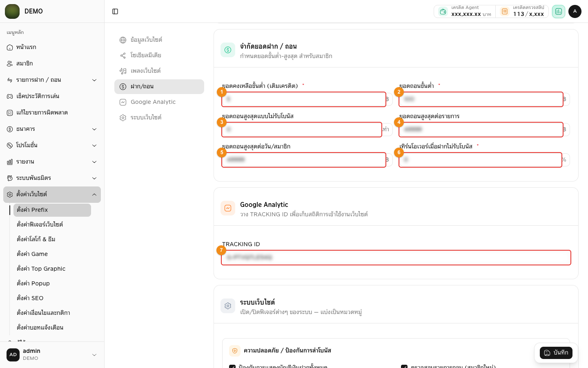Expand the ธนาคาร menu chevron

[x=94, y=129]
